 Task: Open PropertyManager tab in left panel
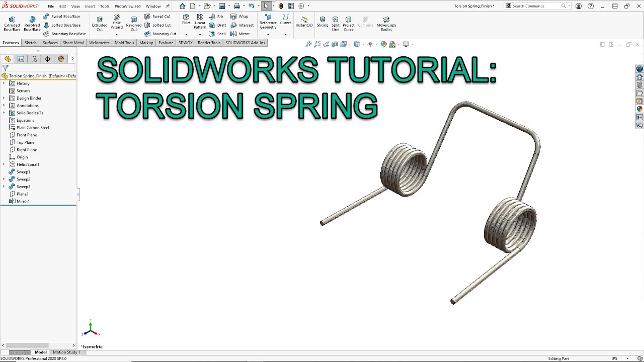click(x=21, y=59)
